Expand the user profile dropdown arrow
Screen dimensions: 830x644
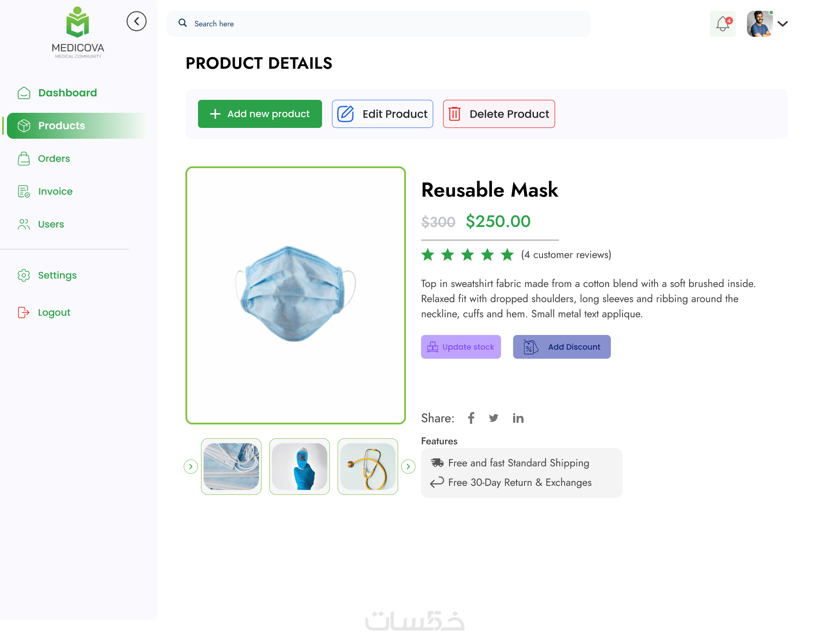[x=782, y=24]
